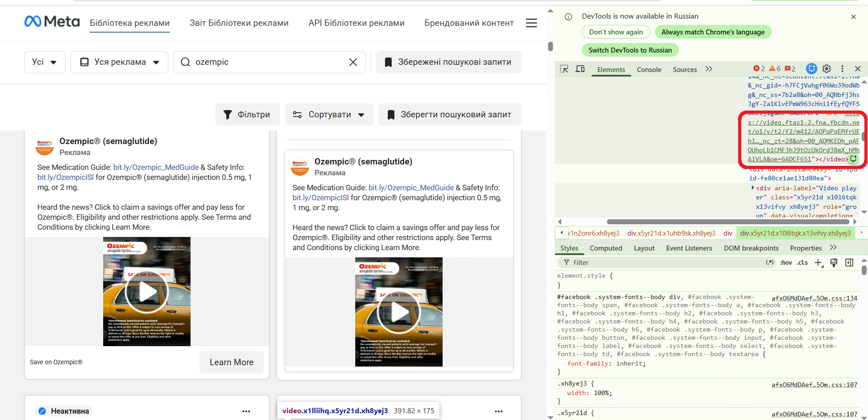Open the Уся реклама category dropdown
The image size is (868, 420).
[119, 62]
